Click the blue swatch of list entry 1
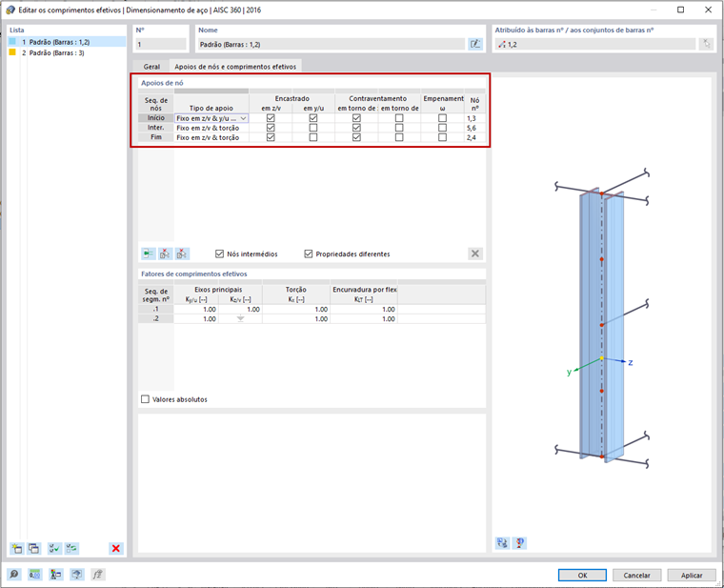This screenshot has width=724, height=588. [x=12, y=42]
